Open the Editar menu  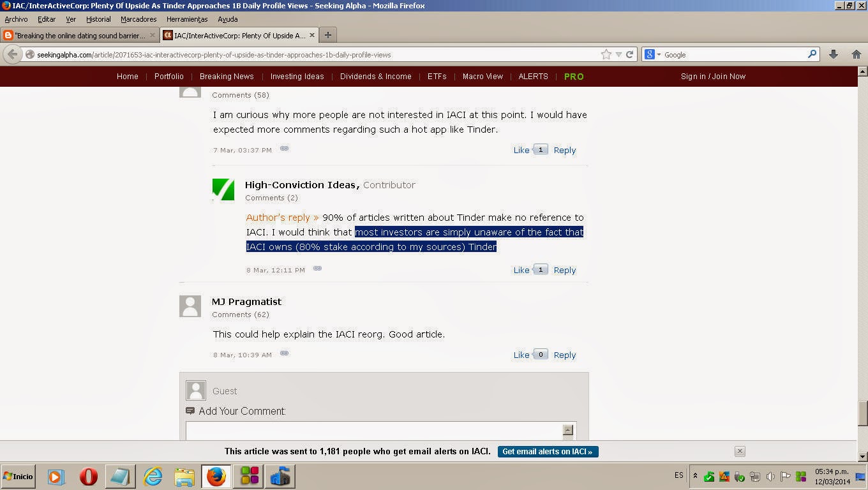click(47, 19)
